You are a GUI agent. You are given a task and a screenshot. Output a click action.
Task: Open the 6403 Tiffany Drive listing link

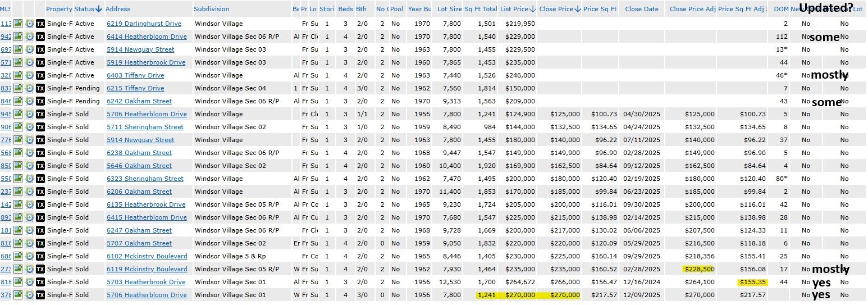coord(135,75)
